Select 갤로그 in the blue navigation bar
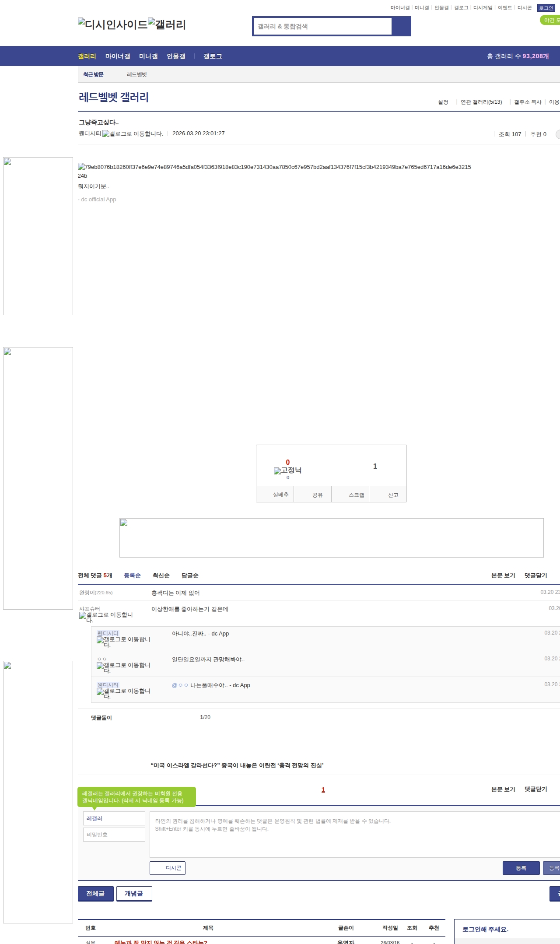Image resolution: width=560 pixels, height=944 pixels. (x=213, y=56)
